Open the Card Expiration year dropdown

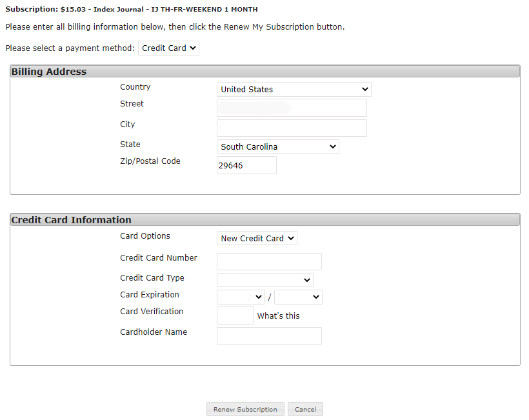(x=298, y=297)
